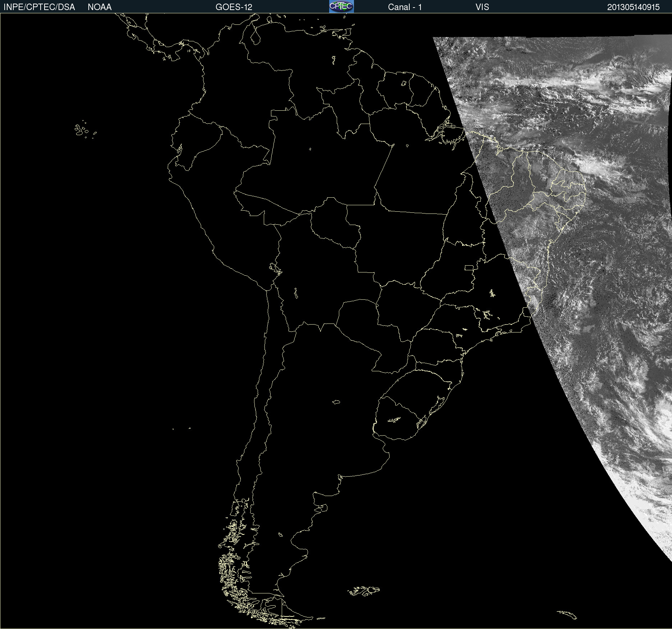Click the Canal - 1 label
The width and height of the screenshot is (672, 629).
(x=405, y=7)
